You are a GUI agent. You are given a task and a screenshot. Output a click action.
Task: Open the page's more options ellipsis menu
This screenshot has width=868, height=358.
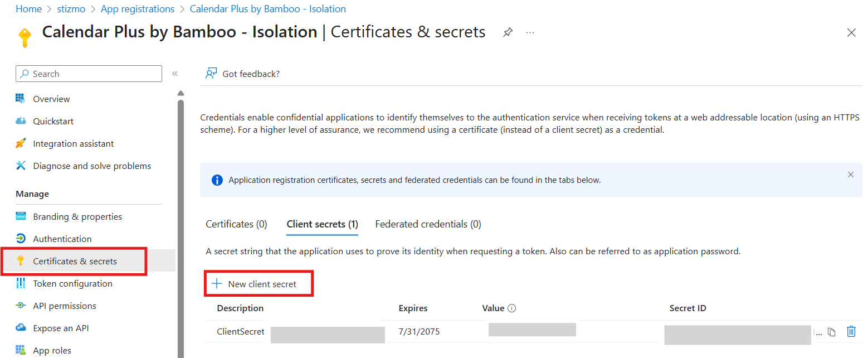pos(529,32)
